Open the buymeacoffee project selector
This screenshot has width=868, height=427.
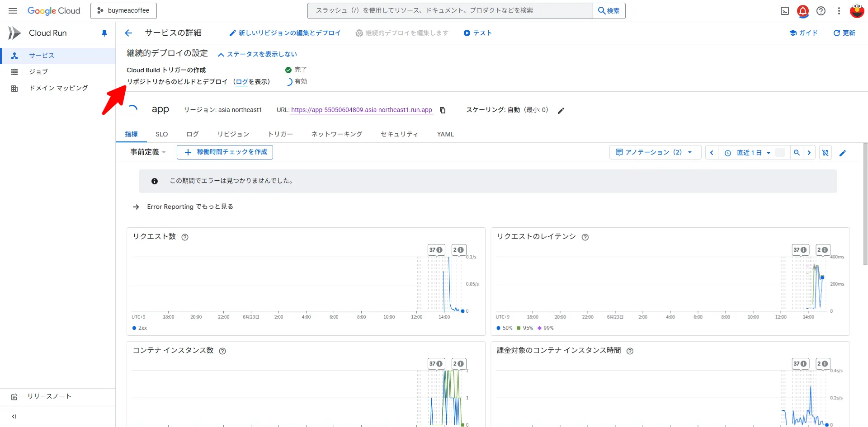[x=123, y=11]
